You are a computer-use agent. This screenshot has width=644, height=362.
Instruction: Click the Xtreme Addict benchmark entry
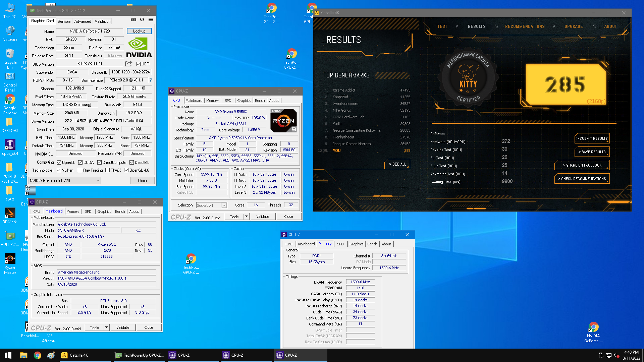coord(368,90)
